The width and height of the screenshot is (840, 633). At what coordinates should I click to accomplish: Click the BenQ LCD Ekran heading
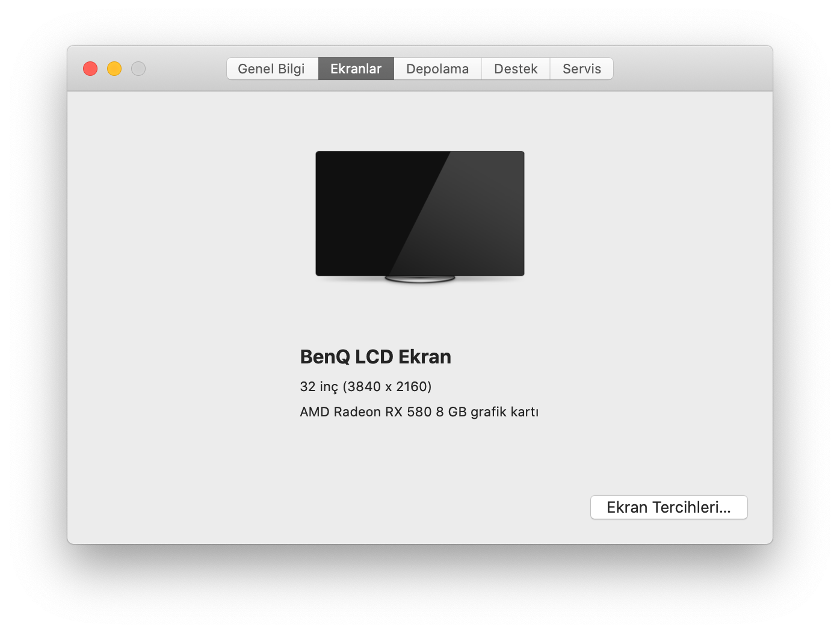point(375,357)
